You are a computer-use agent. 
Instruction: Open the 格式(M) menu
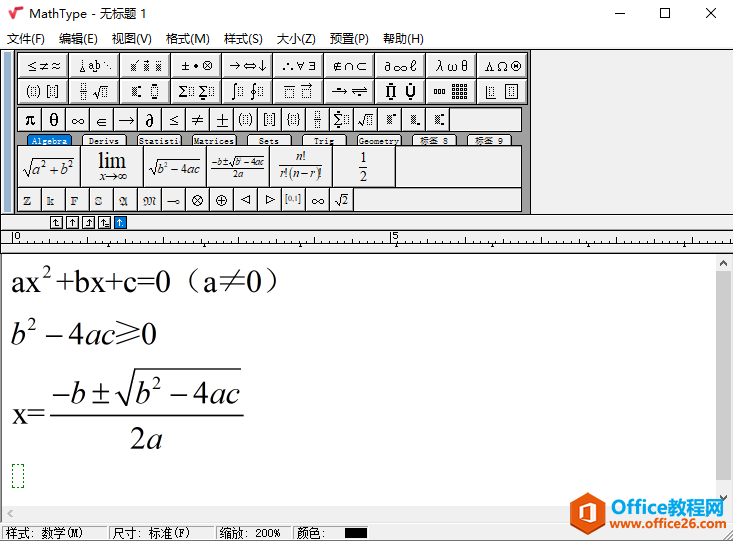187,38
